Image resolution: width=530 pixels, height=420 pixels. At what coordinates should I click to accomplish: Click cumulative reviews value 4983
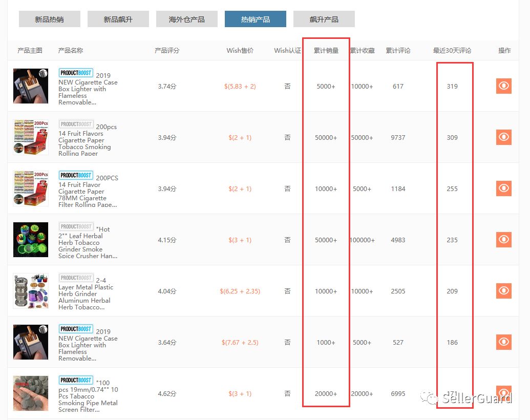pos(398,240)
